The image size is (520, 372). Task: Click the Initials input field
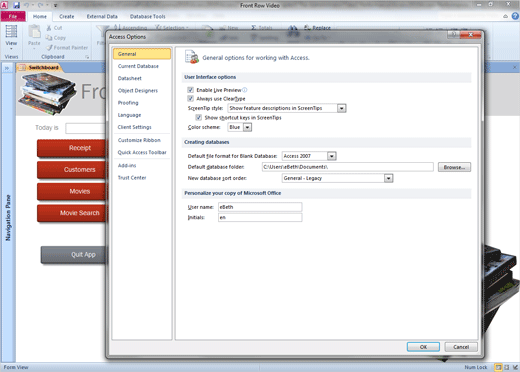click(x=260, y=217)
